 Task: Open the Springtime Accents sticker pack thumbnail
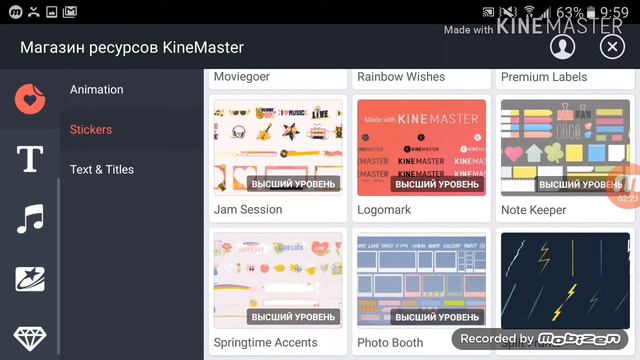278,280
